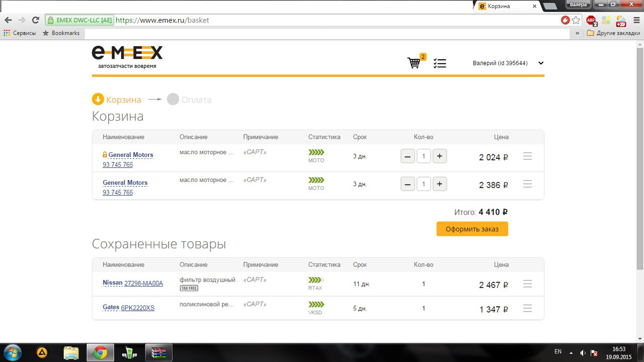This screenshot has height=362, width=644.
Task: Open the Сервисы apps shortcut
Action: 20,33
